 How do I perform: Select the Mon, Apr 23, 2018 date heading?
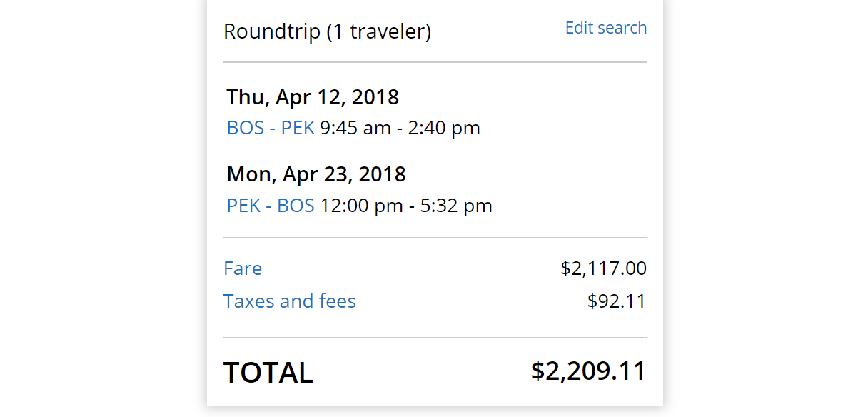click(316, 174)
